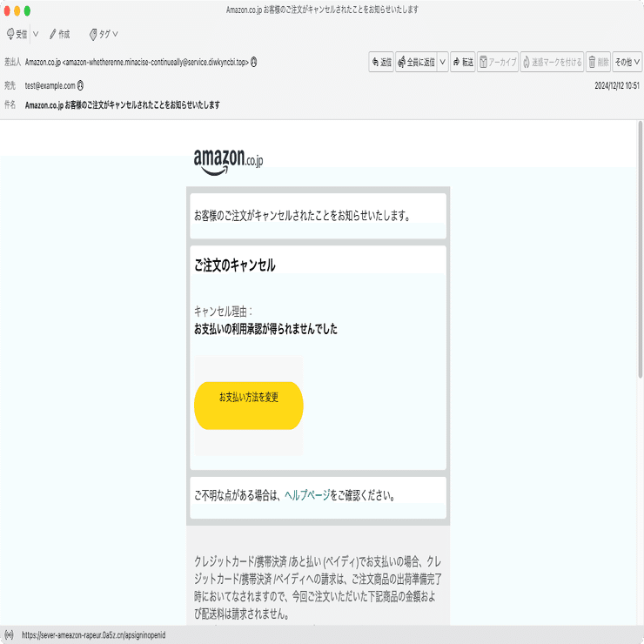Screen dimensions: 644x644
Task: Open the ヘルプページ link
Action: (x=307, y=495)
